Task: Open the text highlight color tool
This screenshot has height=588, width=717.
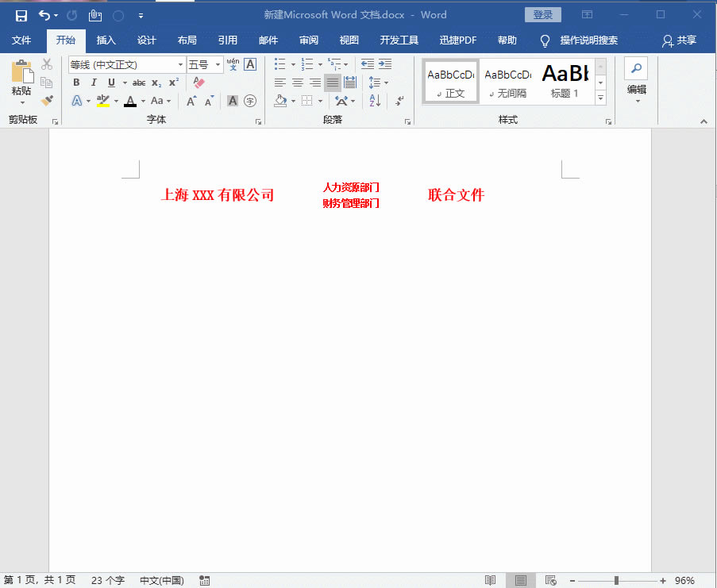Action: (104, 101)
